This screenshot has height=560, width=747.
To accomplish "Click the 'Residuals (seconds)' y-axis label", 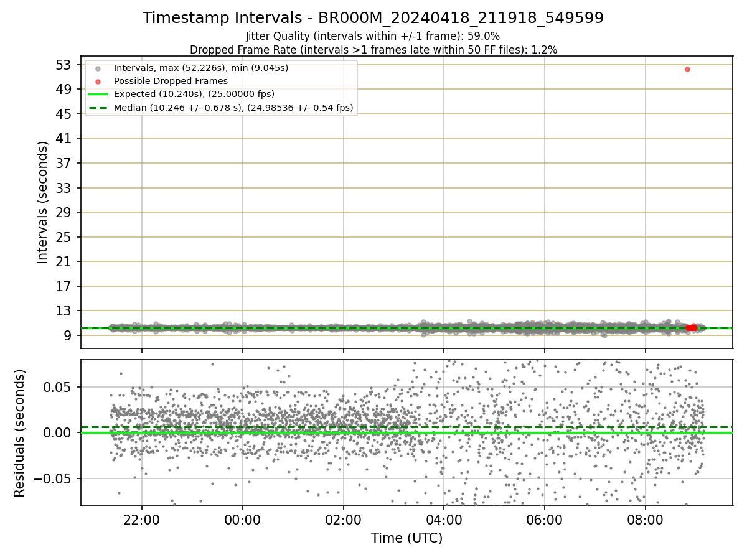I will pyautogui.click(x=20, y=433).
